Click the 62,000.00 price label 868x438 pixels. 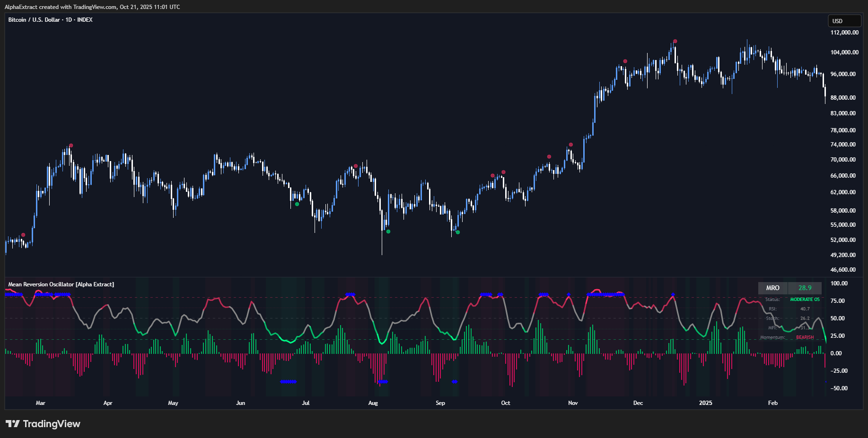tap(843, 192)
